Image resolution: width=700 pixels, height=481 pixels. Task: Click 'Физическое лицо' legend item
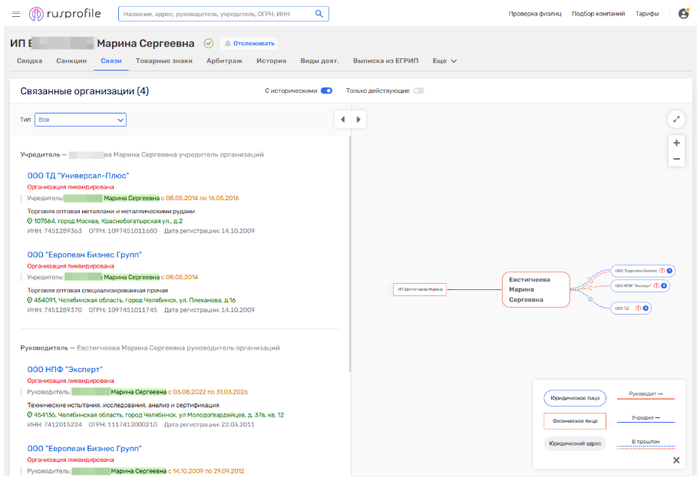tap(575, 421)
